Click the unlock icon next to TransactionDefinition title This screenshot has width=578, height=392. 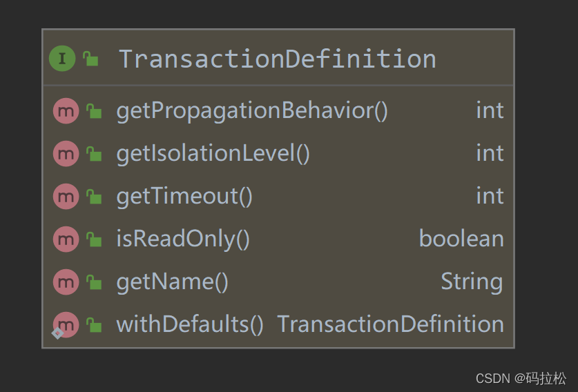pyautogui.click(x=90, y=59)
